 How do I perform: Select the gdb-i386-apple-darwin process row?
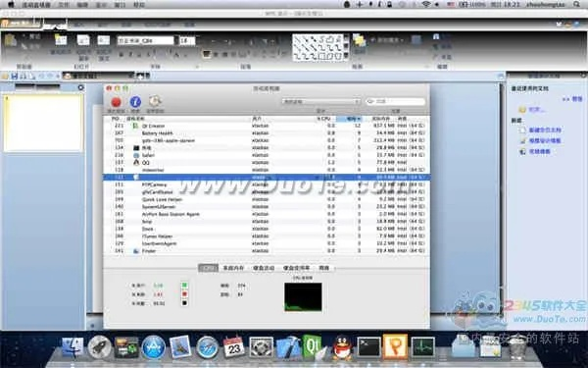267,140
